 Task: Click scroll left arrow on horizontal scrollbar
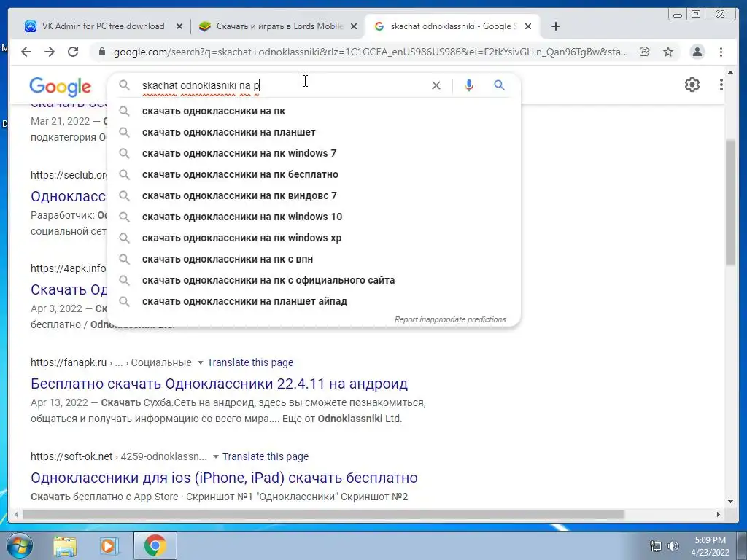click(x=16, y=514)
